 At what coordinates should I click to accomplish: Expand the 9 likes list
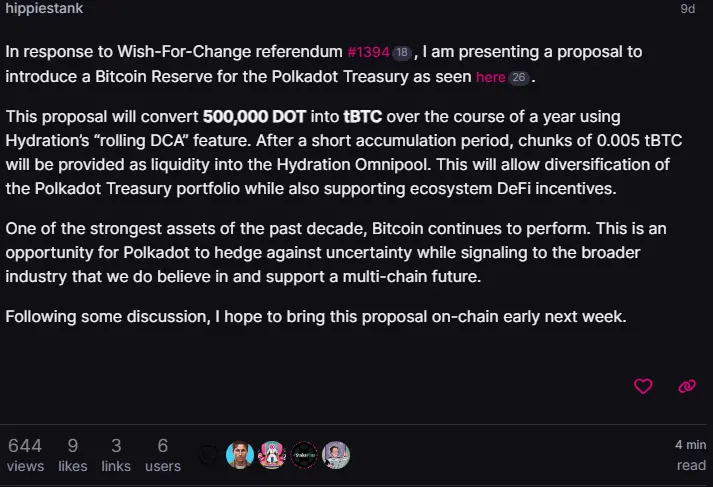click(72, 455)
